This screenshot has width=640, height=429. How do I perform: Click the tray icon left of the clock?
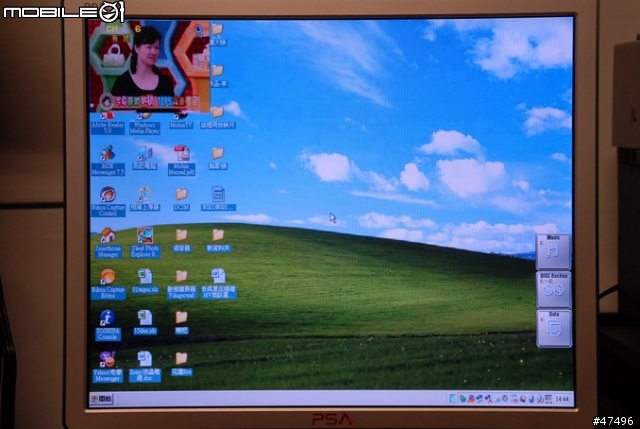coord(549,398)
